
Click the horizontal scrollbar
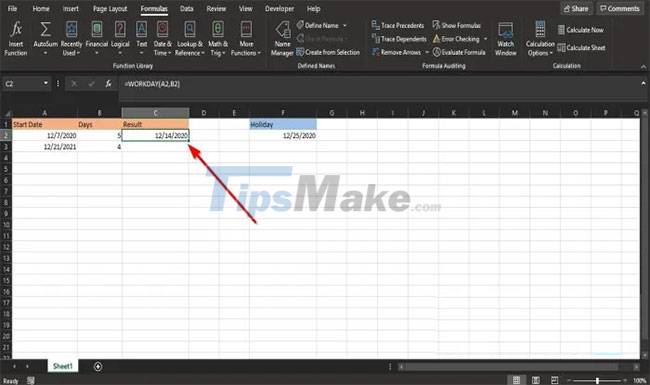coord(512,367)
